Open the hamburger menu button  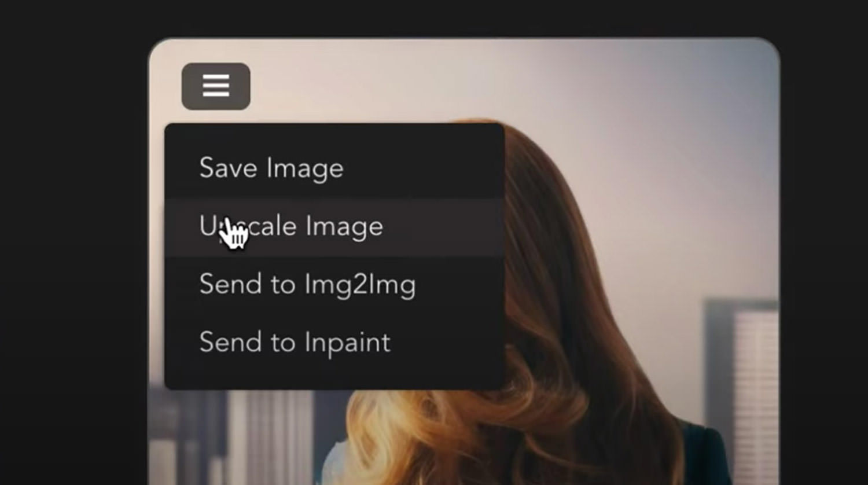point(216,86)
